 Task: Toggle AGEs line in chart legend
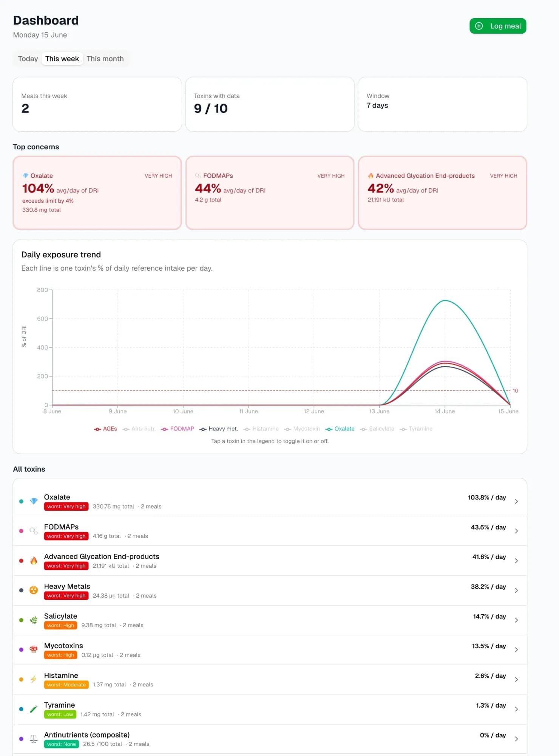coord(105,429)
